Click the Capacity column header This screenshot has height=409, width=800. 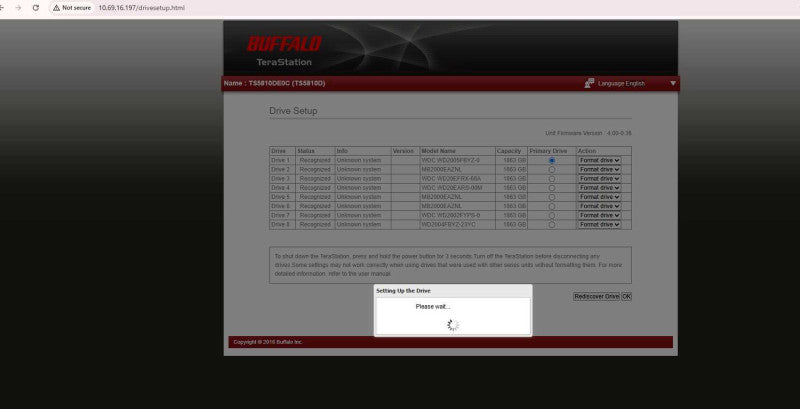pos(509,151)
